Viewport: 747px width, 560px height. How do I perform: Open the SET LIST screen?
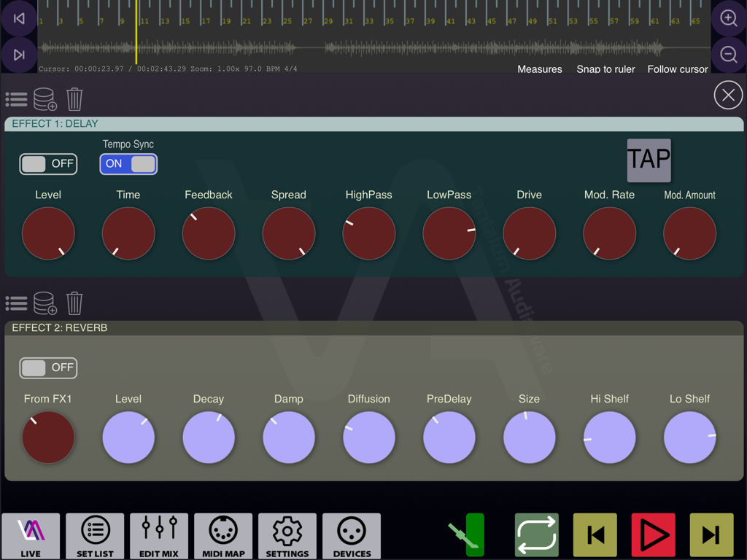[x=95, y=536]
